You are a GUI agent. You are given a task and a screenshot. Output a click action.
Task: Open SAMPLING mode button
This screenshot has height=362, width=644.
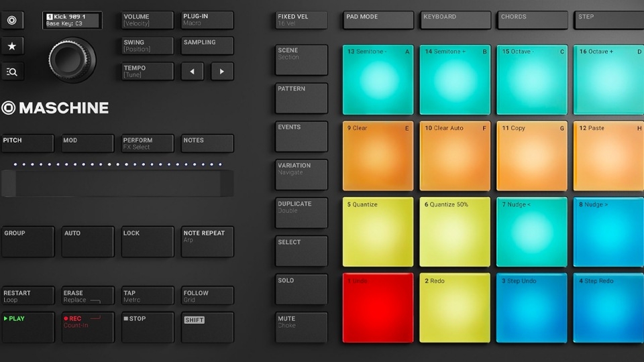[207, 46]
